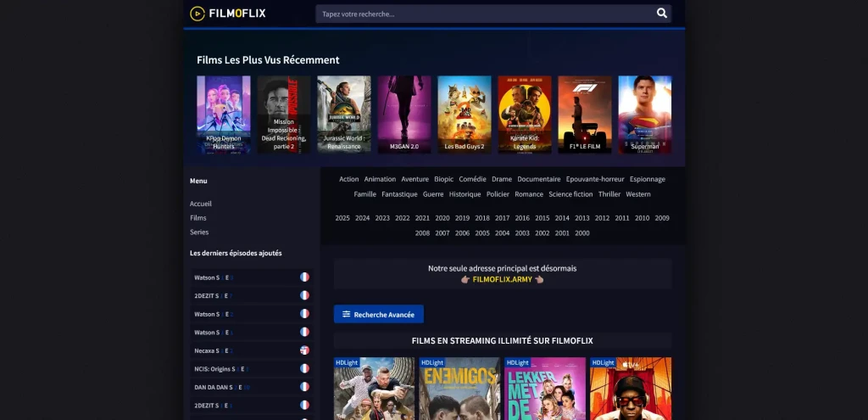Select the Historique genre
The height and width of the screenshot is (420, 868).
[x=465, y=194]
